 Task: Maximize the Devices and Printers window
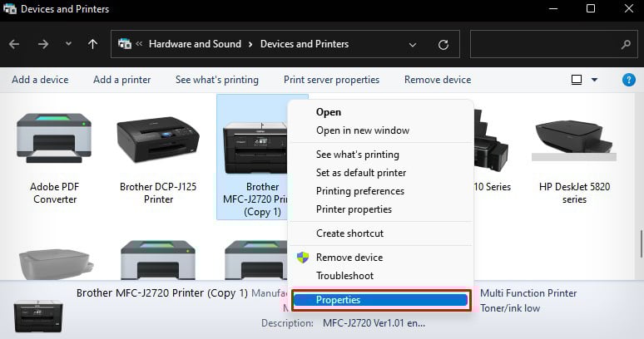[591, 8]
